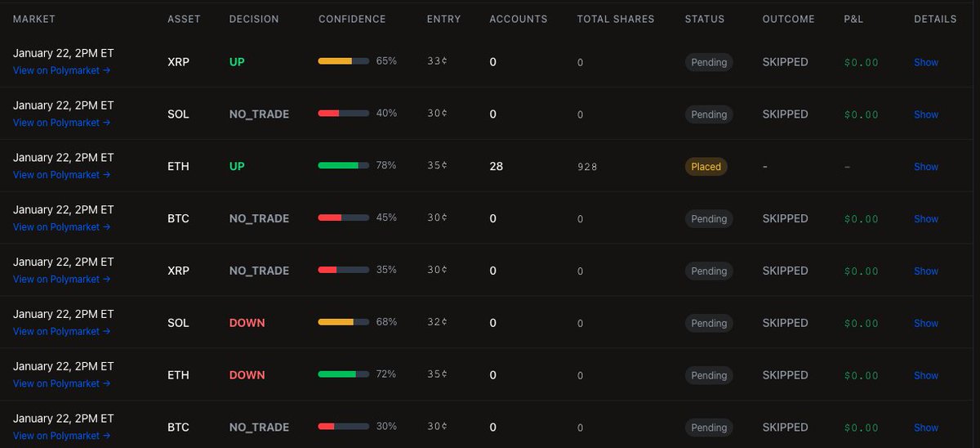Click the Pending badge in SOL DOWN row

click(709, 324)
